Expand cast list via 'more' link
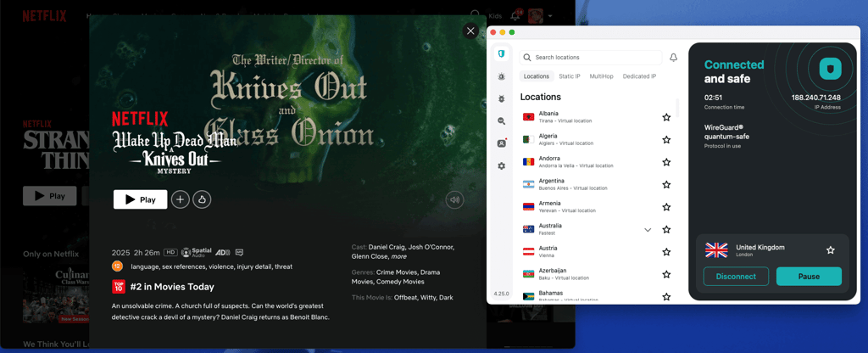This screenshot has width=868, height=353. pos(398,256)
